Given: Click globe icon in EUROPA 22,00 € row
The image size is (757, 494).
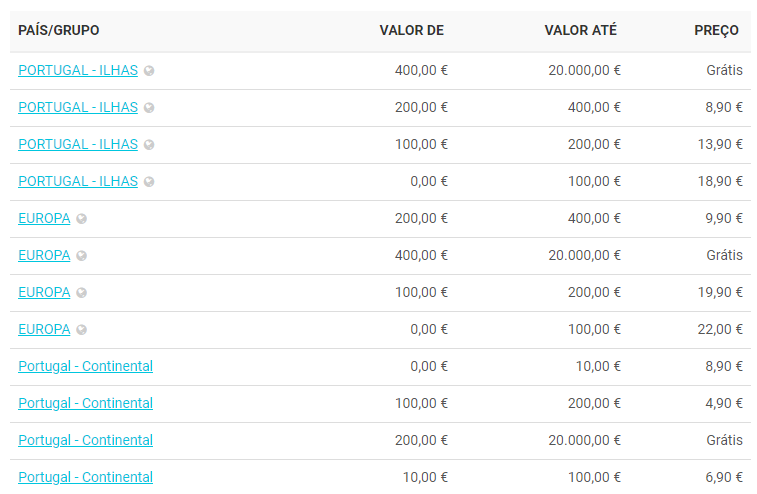Looking at the screenshot, I should coord(82,330).
